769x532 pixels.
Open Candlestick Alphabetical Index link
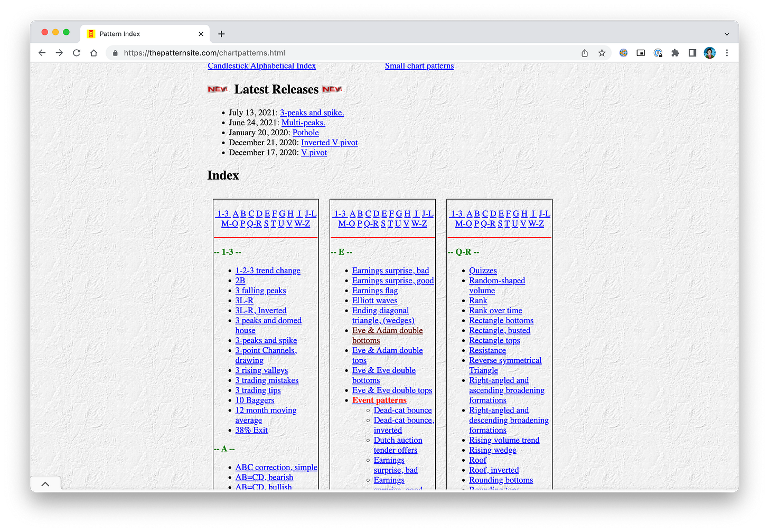pos(261,66)
